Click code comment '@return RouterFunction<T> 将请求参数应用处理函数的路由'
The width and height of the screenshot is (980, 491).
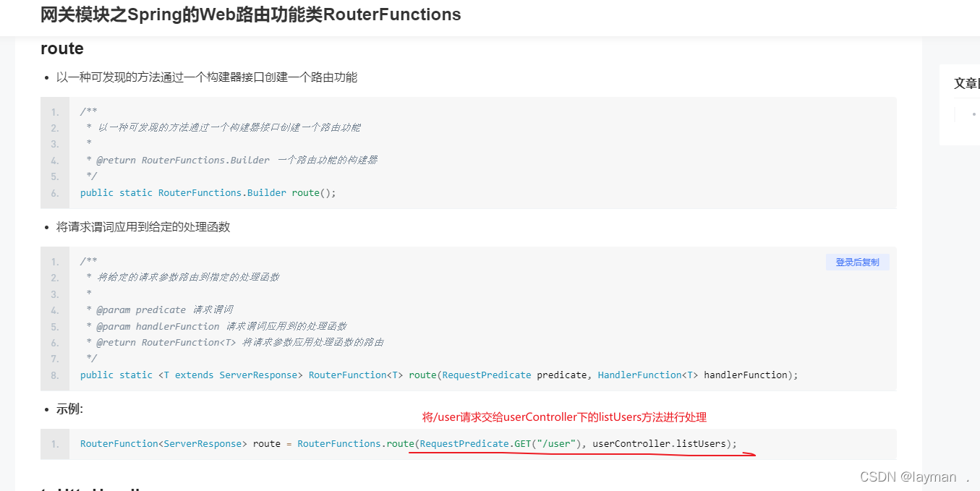click(x=239, y=342)
